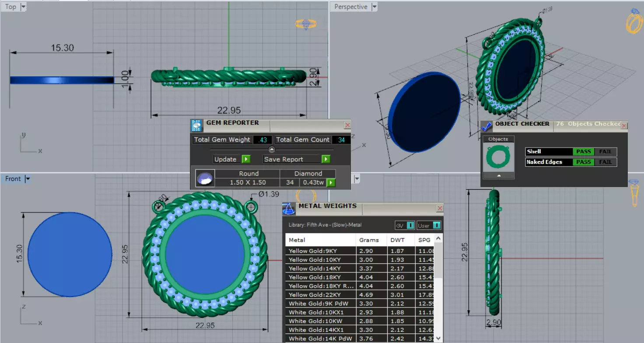Collapse the Objects thumbnail list arrow

(498, 175)
